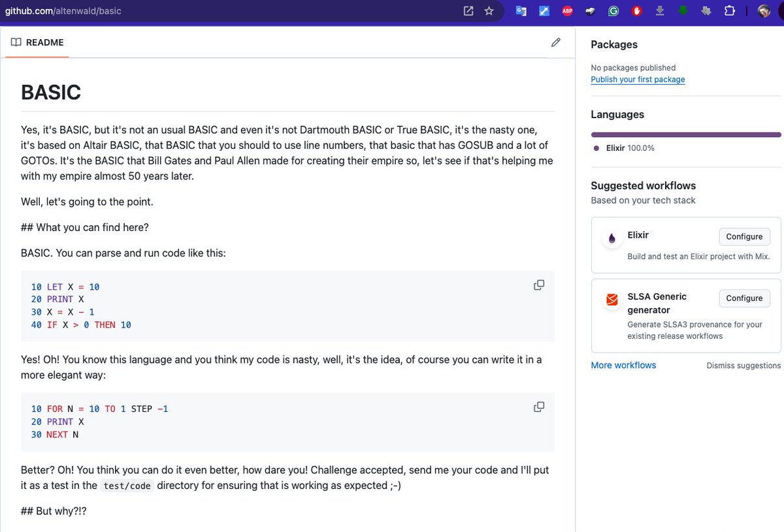Click the purple Elixir language bar

pyautogui.click(x=686, y=134)
